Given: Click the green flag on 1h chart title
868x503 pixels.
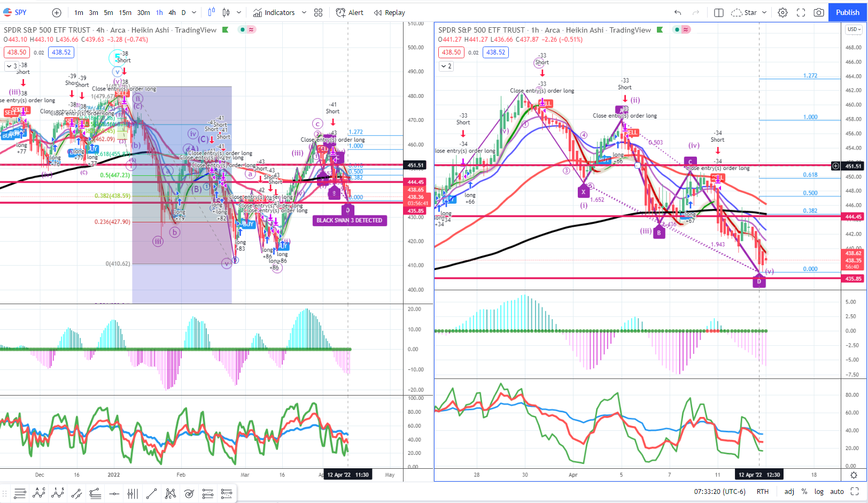Looking at the screenshot, I should tap(660, 30).
